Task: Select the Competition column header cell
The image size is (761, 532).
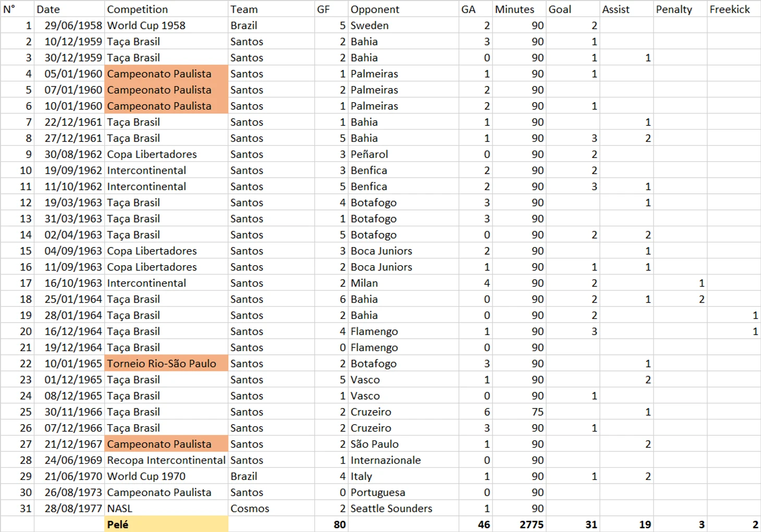Action: coord(166,9)
